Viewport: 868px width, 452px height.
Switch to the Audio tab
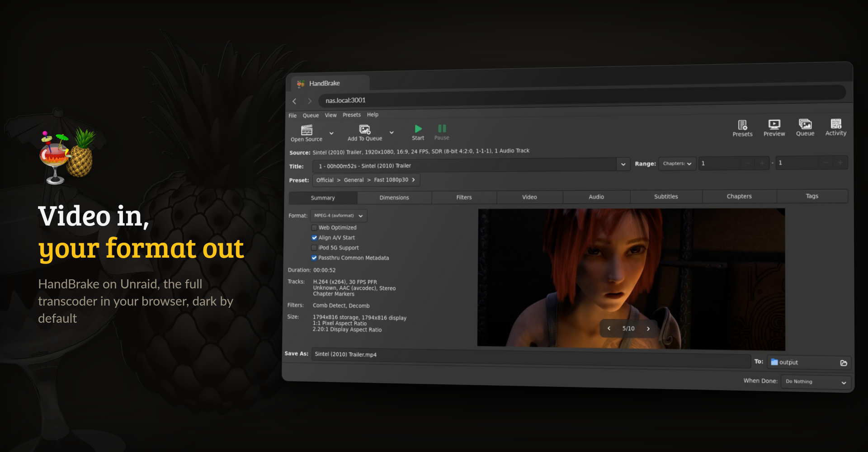point(596,197)
